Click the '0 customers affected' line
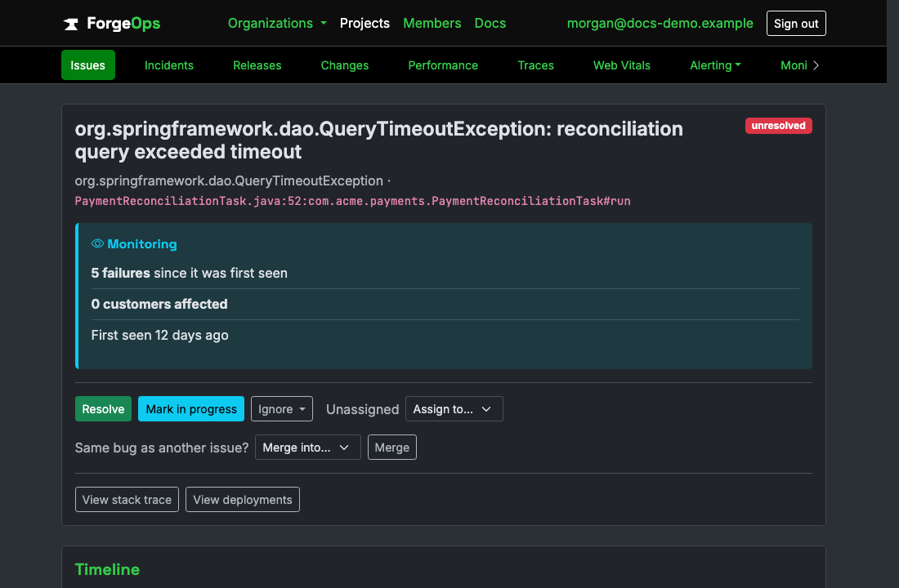Screen dimensions: 899x588 [x=159, y=305]
